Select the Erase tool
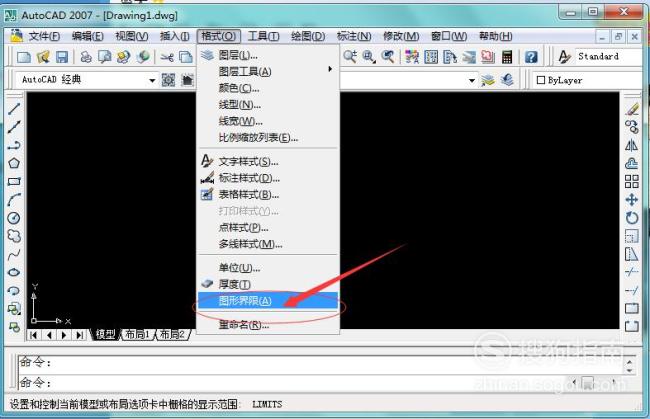Screen dimensions: 650x419 (632, 109)
